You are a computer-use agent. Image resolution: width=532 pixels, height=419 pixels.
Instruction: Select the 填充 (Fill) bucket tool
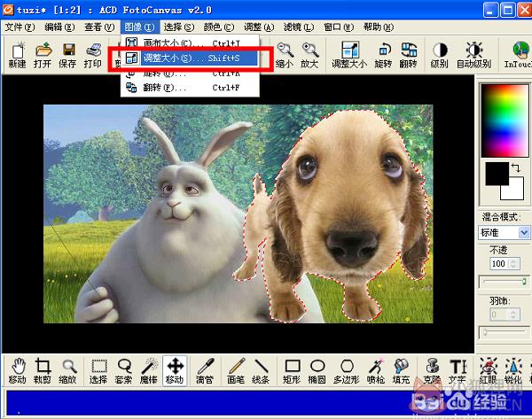coord(401,371)
